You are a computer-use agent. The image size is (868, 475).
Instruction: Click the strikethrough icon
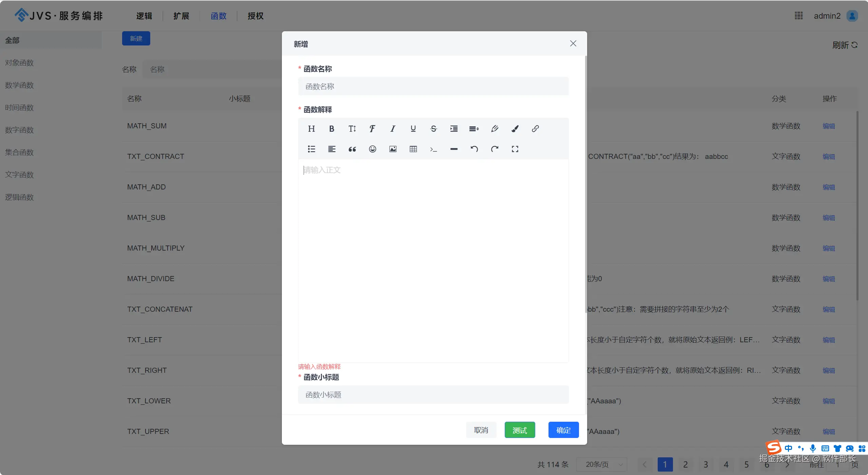[433, 129]
